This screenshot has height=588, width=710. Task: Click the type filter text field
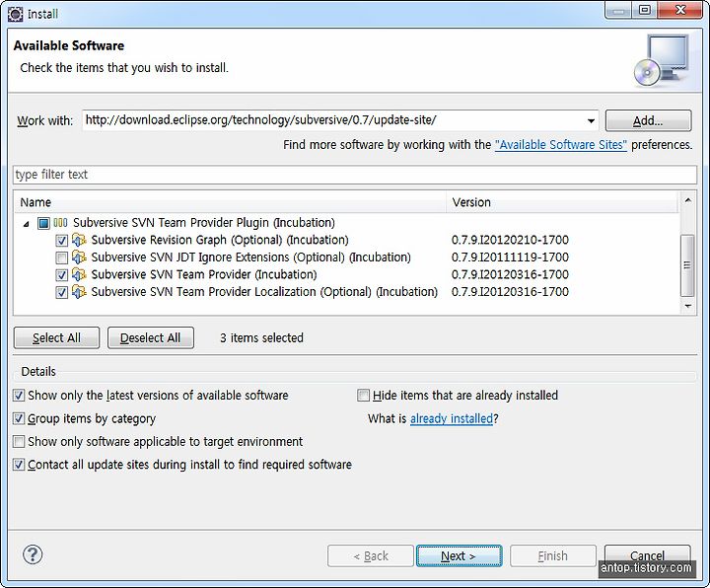(355, 175)
